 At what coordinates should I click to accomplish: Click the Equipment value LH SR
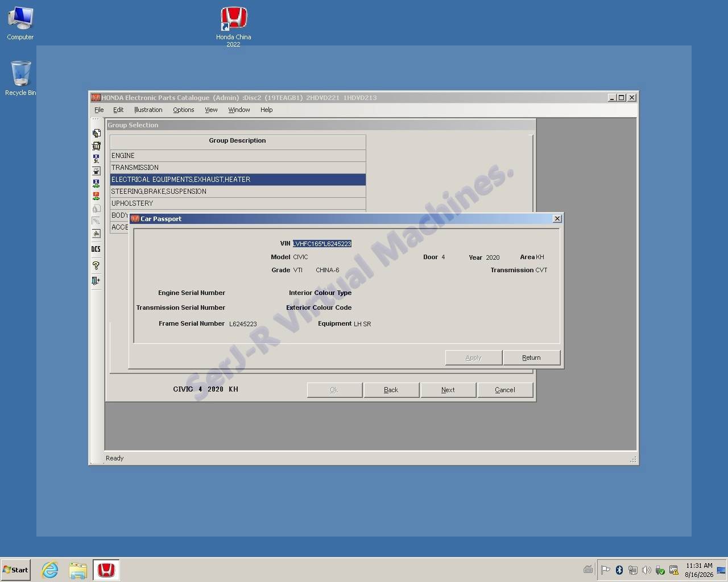click(x=362, y=324)
